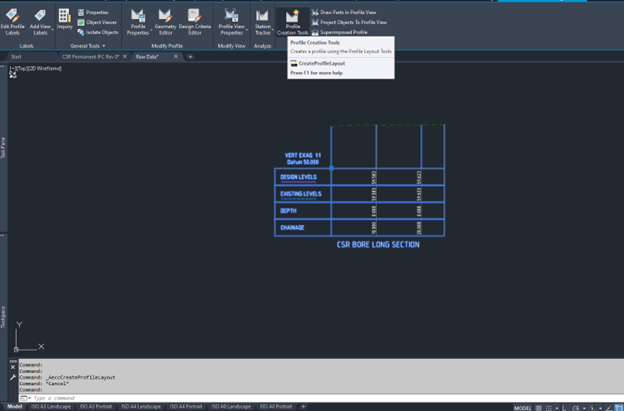Open the Inquiry tool
The height and width of the screenshot is (411, 624).
point(65,20)
